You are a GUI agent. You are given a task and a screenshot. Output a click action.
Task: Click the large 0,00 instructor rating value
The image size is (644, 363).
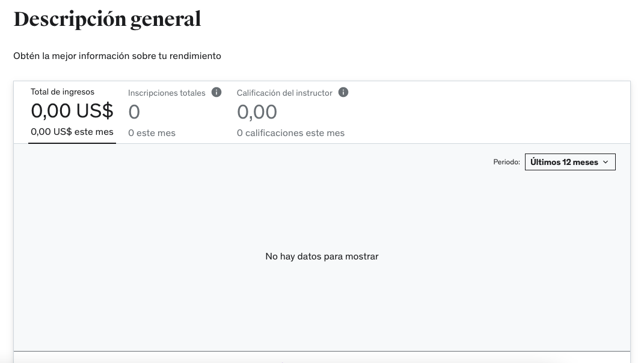257,112
